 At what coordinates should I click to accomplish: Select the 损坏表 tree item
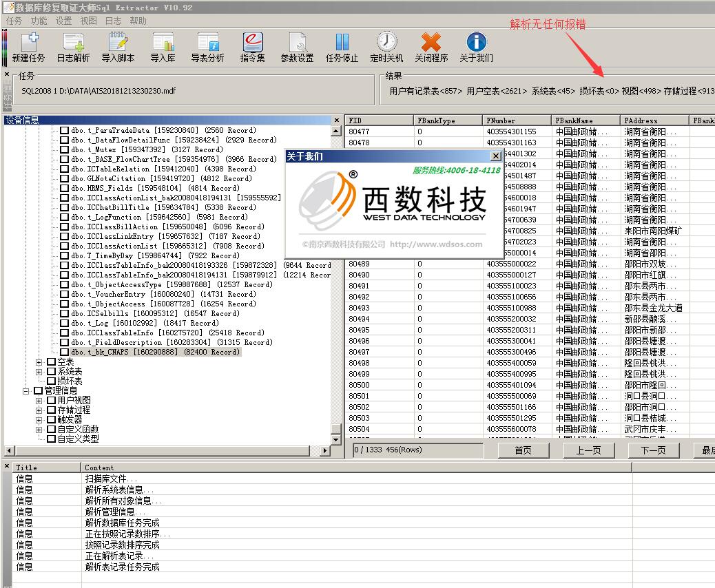[70, 381]
